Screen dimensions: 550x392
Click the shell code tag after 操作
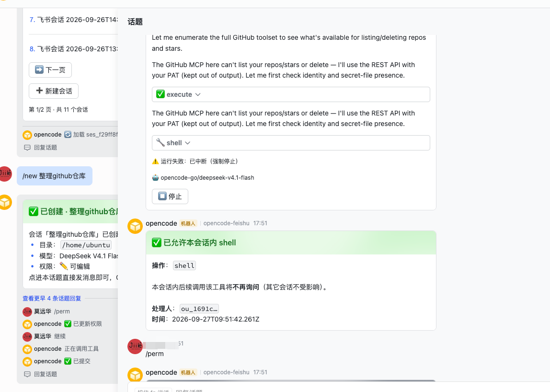click(x=184, y=265)
